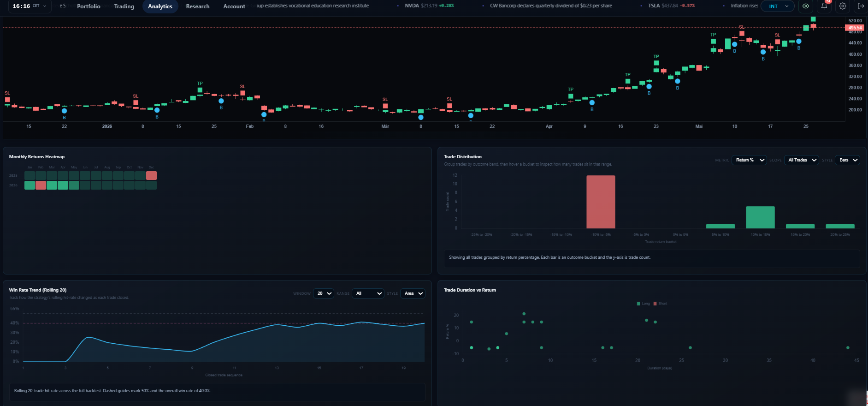Click the 2026 label on chart time axis
Screen dimensions: 868x406
click(107, 126)
